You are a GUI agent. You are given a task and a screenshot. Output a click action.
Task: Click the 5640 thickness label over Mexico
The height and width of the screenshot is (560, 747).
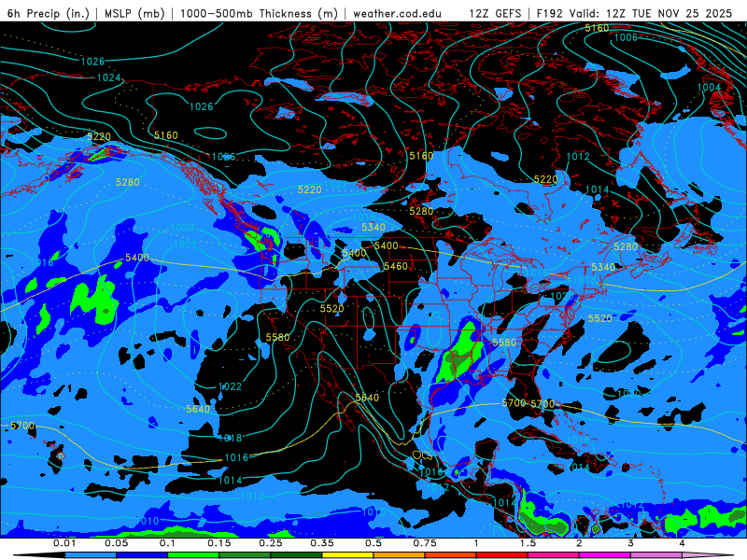[367, 398]
